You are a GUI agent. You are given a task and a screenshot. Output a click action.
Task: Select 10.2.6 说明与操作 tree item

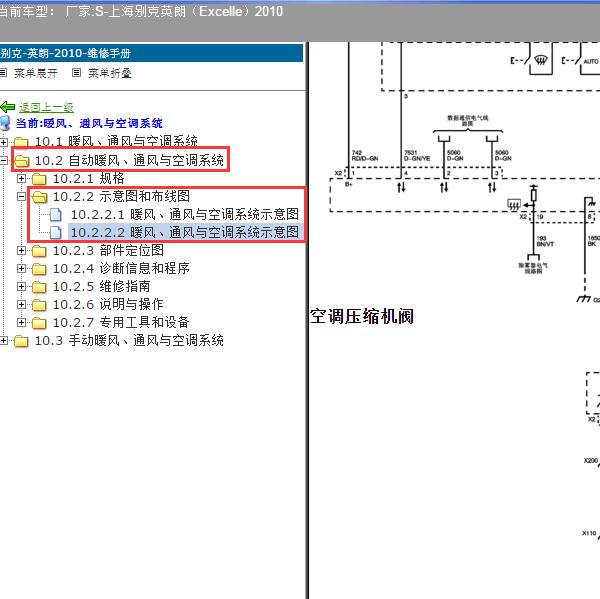108,304
